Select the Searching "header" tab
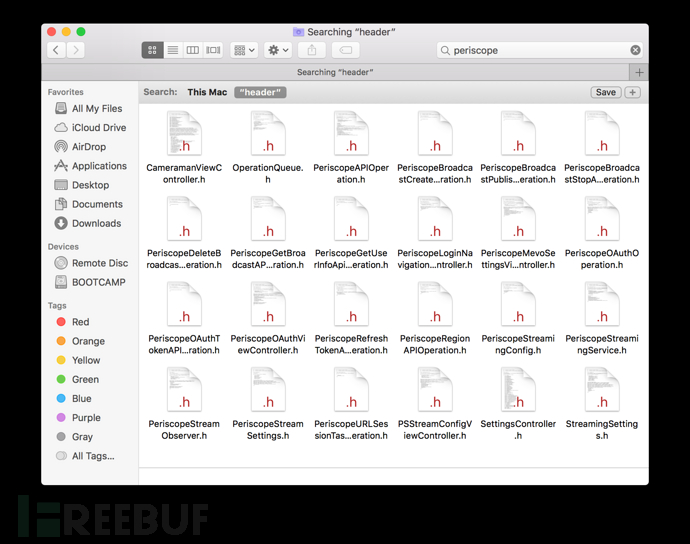Viewport: 690px width, 544px height. point(335,72)
